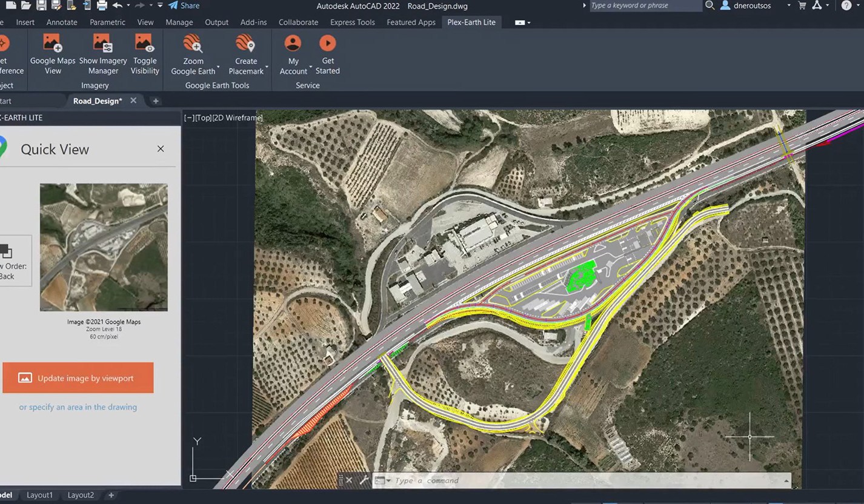This screenshot has height=504, width=864.
Task: Switch to the Road_Design* drawing tab
Action: click(x=98, y=101)
